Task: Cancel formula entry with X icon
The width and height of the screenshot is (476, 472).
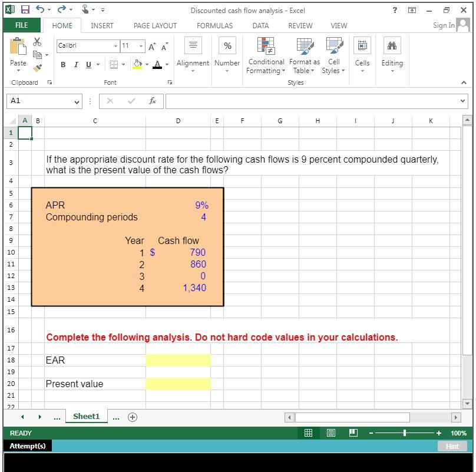Action: (110, 101)
